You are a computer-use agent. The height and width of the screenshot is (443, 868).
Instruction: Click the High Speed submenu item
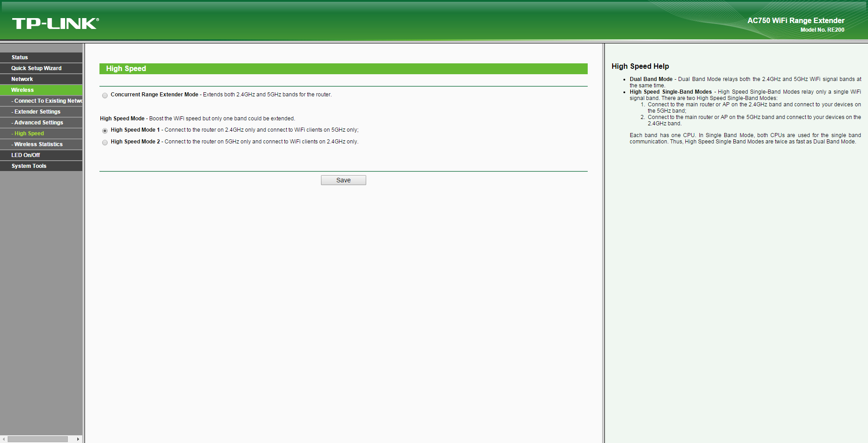[x=29, y=133]
